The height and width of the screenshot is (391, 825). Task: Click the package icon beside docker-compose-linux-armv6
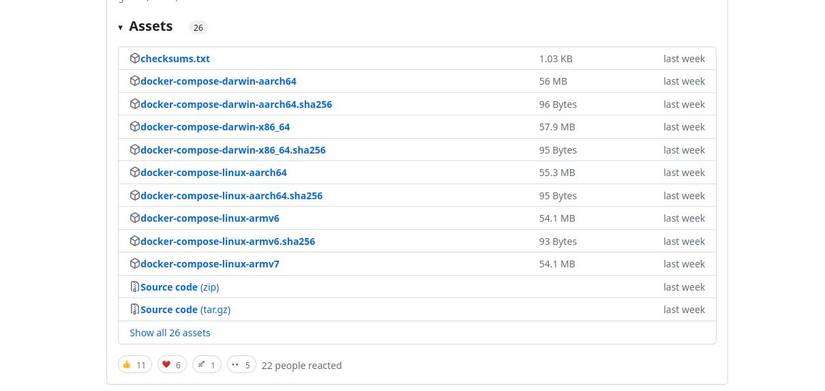[x=135, y=218]
